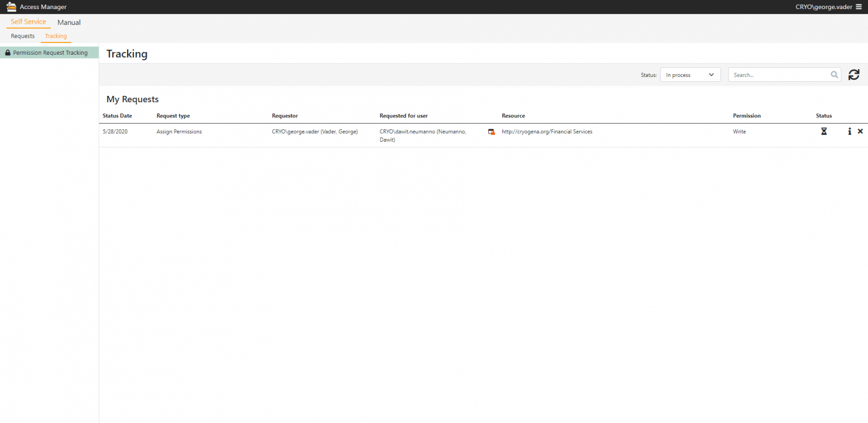Click the CRYO\george.vader account label
This screenshot has width=868, height=423.
point(824,7)
